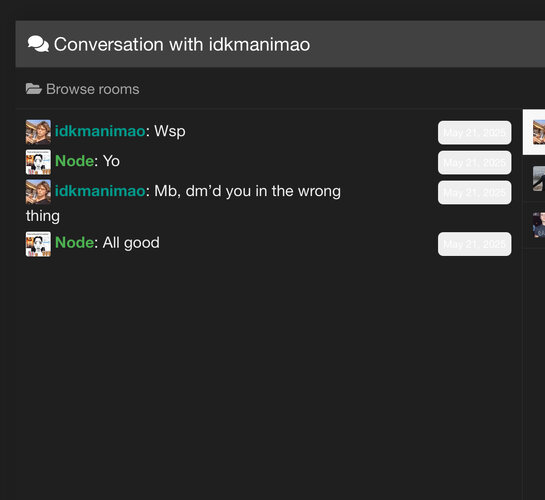Open idkmanimao's avatar next to Wsp message
The width and height of the screenshot is (545, 500).
pos(38,132)
